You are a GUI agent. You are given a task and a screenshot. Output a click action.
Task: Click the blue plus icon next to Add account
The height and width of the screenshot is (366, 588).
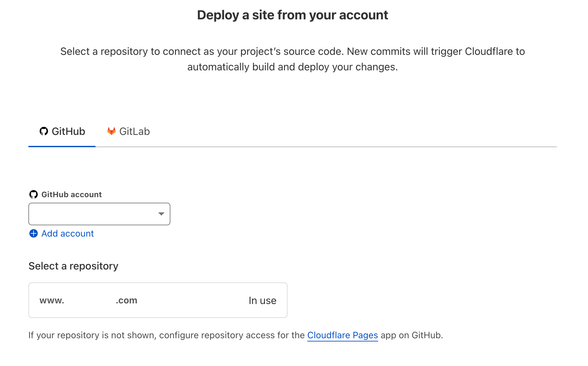tap(33, 233)
